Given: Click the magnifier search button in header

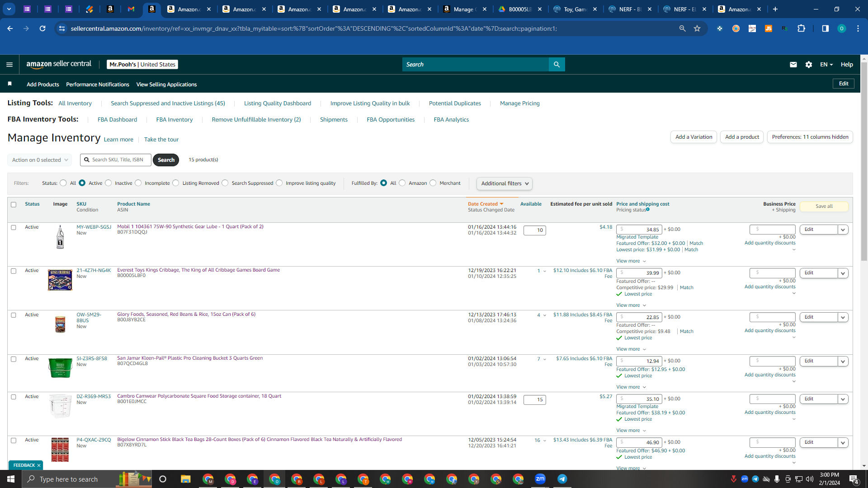Looking at the screenshot, I should coord(557,65).
